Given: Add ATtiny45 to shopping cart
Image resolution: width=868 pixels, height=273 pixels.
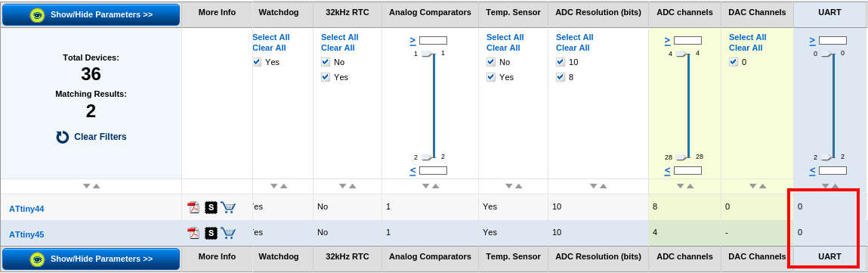Looking at the screenshot, I should 228,233.
